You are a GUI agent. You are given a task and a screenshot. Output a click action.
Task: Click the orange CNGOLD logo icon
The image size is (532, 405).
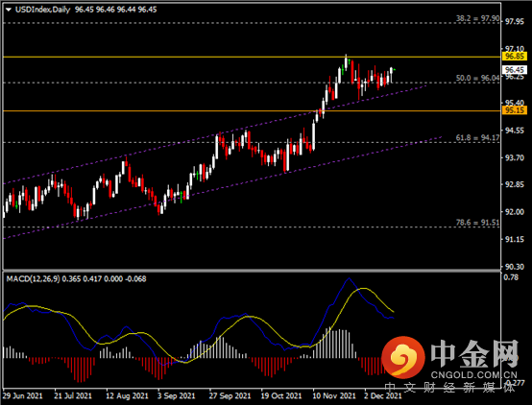(403, 357)
